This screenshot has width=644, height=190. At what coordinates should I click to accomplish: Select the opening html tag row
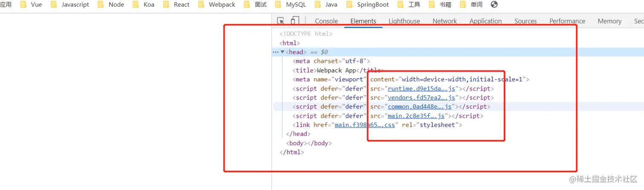point(290,43)
